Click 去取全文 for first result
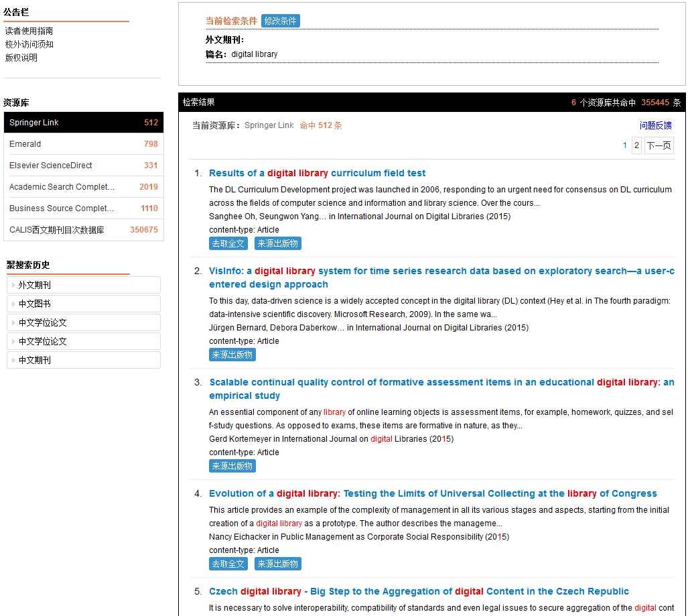Image resolution: width=688 pixels, height=616 pixels. (x=228, y=243)
